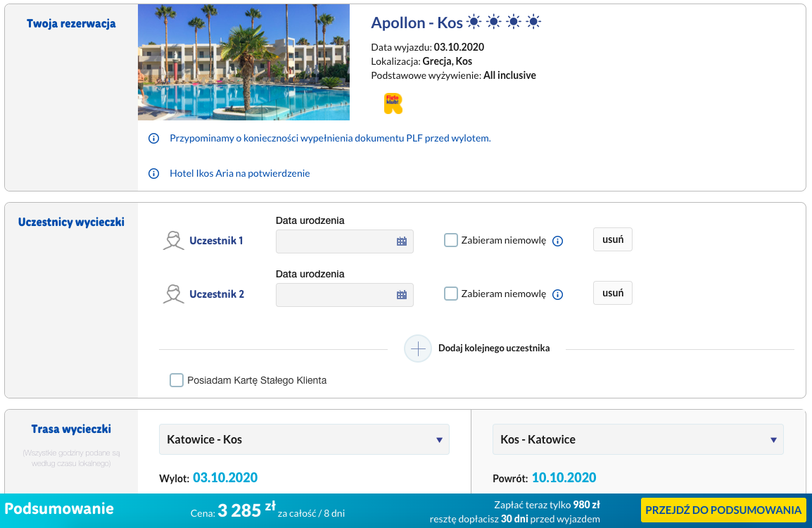This screenshot has width=812, height=528.
Task: Expand the Katowice - Kos flight dropdown
Action: (x=304, y=439)
